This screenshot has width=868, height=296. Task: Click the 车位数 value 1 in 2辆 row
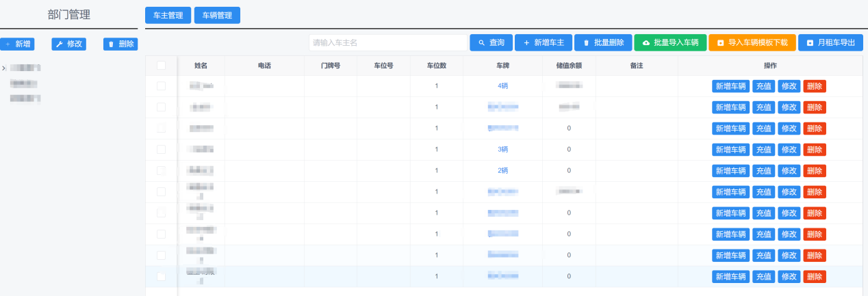pyautogui.click(x=437, y=170)
